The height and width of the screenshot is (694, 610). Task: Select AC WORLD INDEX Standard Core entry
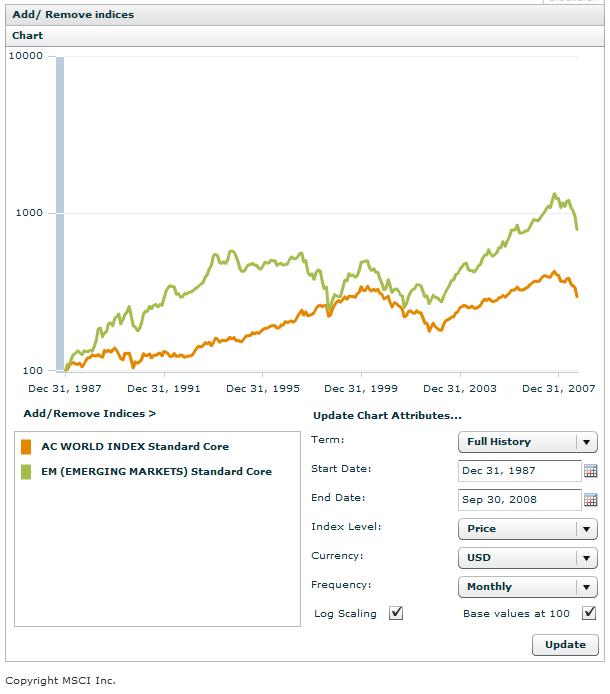click(x=135, y=447)
